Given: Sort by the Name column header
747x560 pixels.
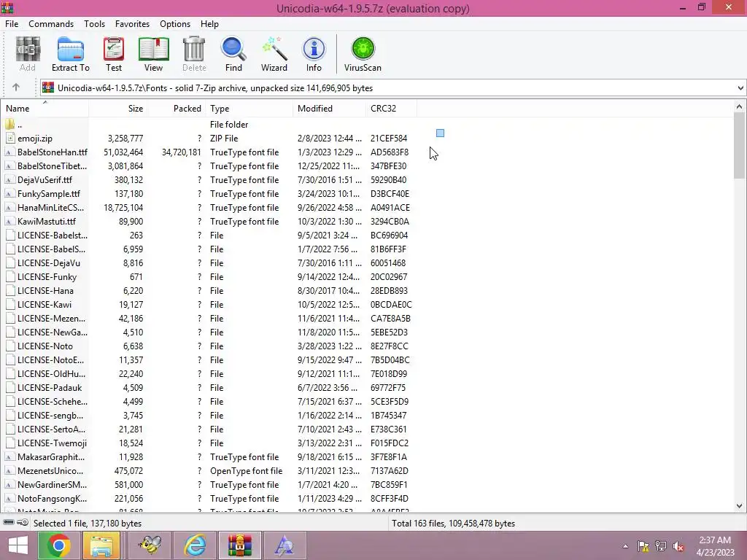Looking at the screenshot, I should 45,109.
